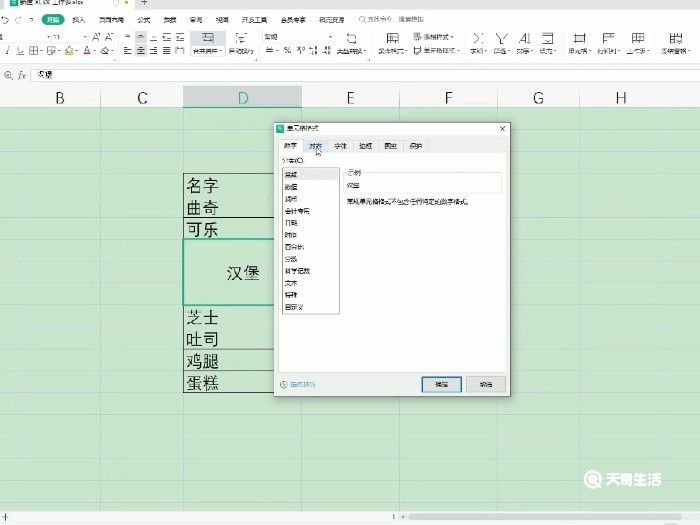Switch to the Font tab in dialog
Viewport: 700px width, 525px height.
(341, 146)
